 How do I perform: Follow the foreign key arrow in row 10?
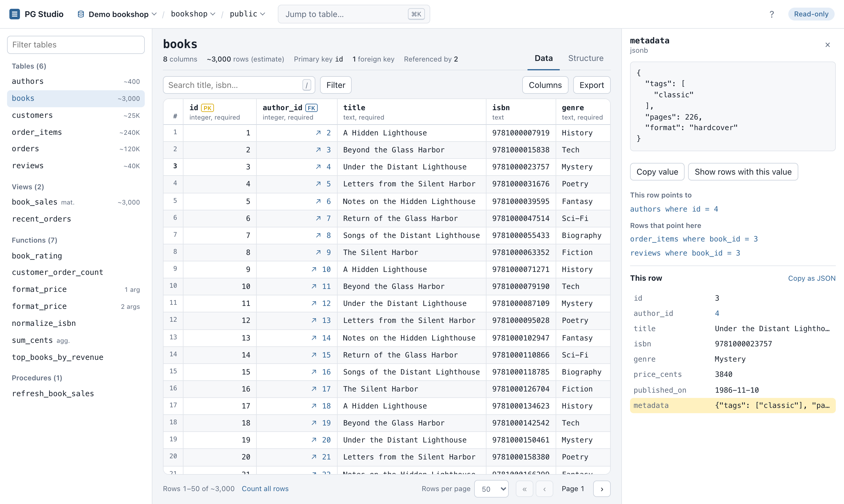point(314,286)
